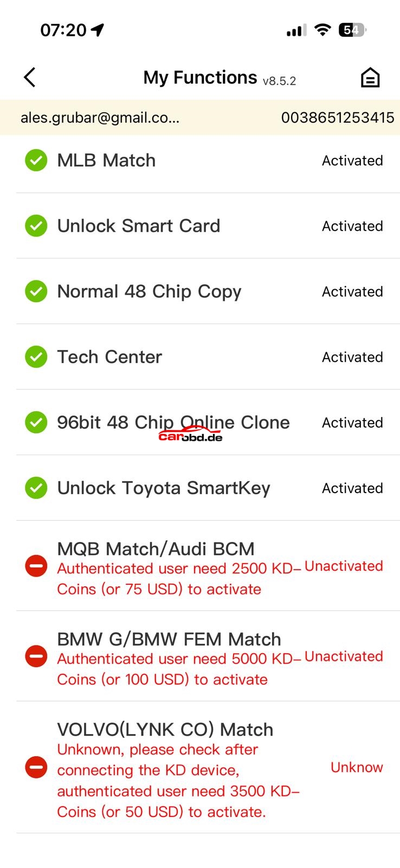The image size is (400, 868).
Task: Click green check icon beside MLB Match
Action: coord(36,161)
